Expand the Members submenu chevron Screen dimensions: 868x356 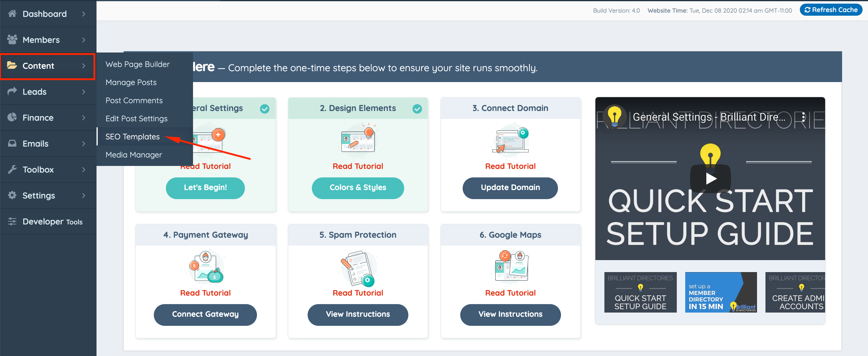[x=84, y=40]
